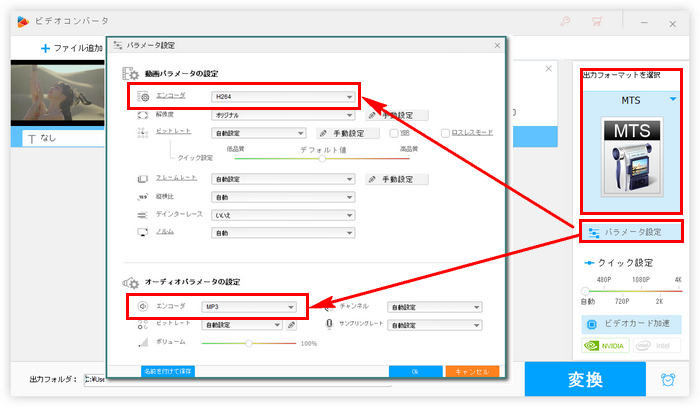Open パラメータ設定 in the right panel

pyautogui.click(x=630, y=232)
